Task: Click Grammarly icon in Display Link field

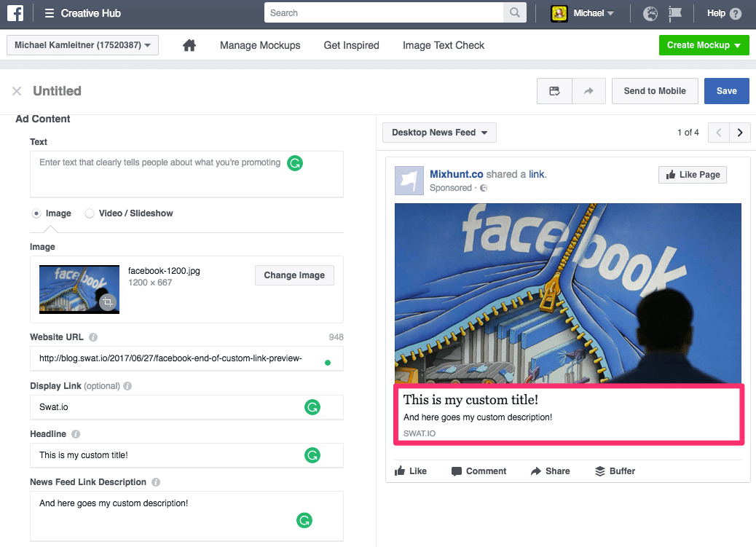Action: [x=312, y=407]
